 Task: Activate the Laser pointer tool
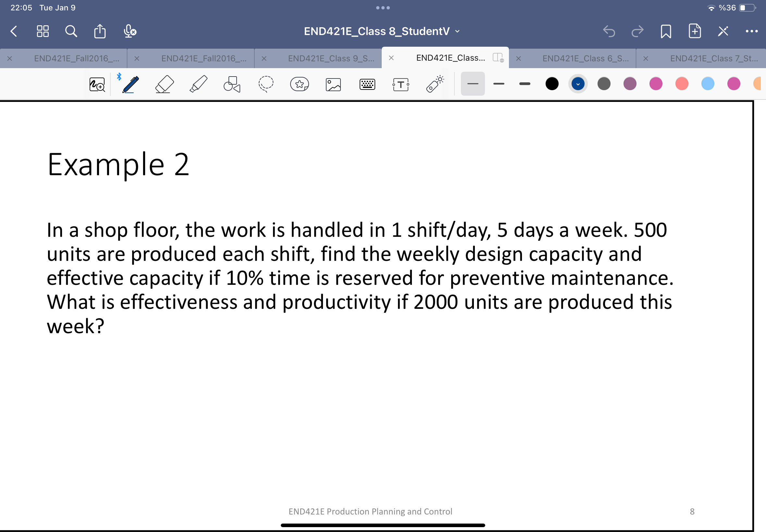(435, 84)
